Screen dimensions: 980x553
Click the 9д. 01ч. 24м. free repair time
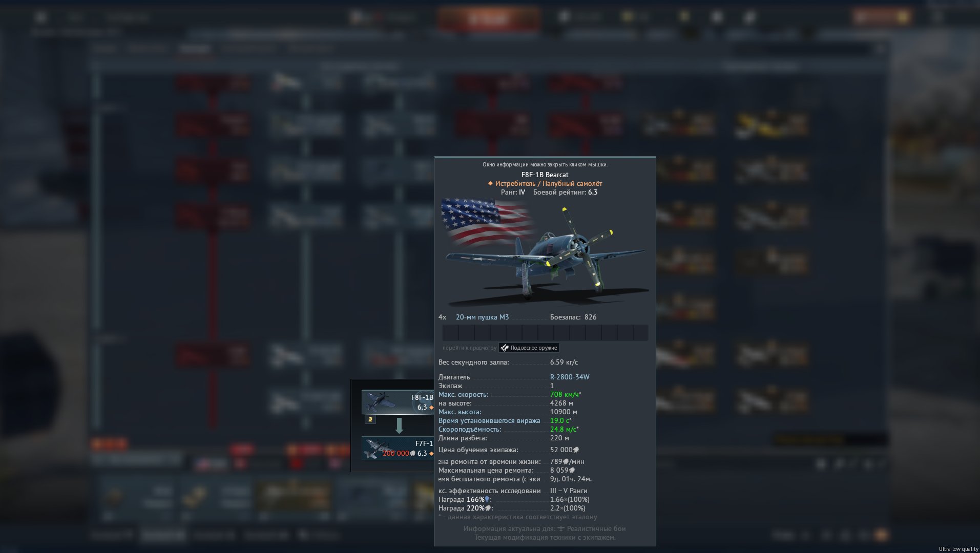click(x=571, y=479)
